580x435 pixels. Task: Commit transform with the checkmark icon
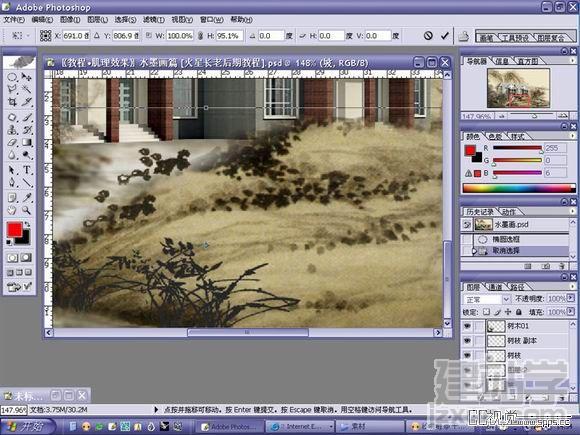[x=444, y=36]
